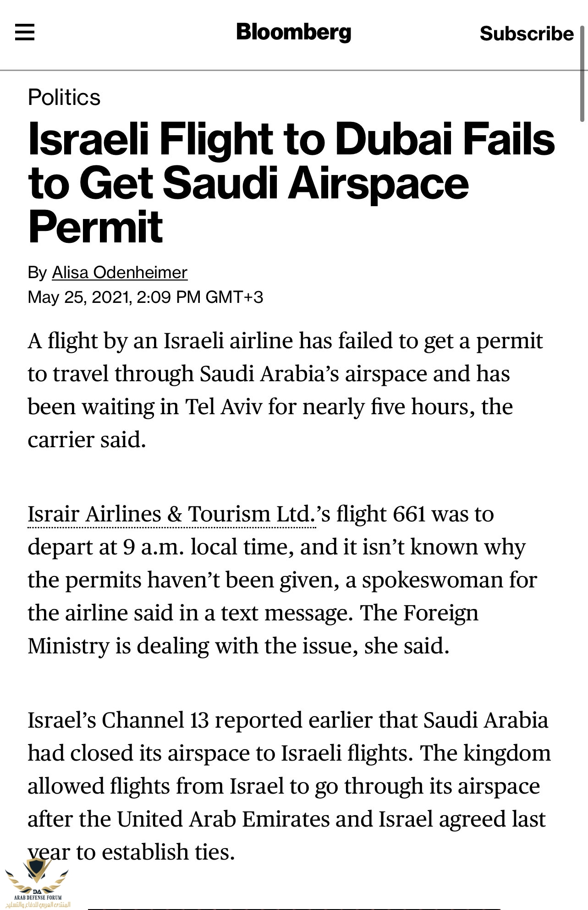The height and width of the screenshot is (910, 588).
Task: Click the article headline text
Action: tap(291, 182)
